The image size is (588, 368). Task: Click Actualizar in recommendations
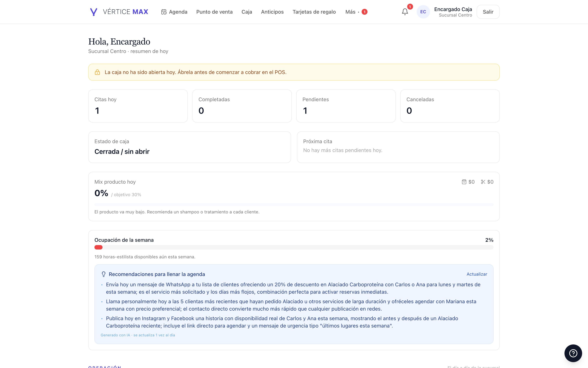(x=477, y=274)
